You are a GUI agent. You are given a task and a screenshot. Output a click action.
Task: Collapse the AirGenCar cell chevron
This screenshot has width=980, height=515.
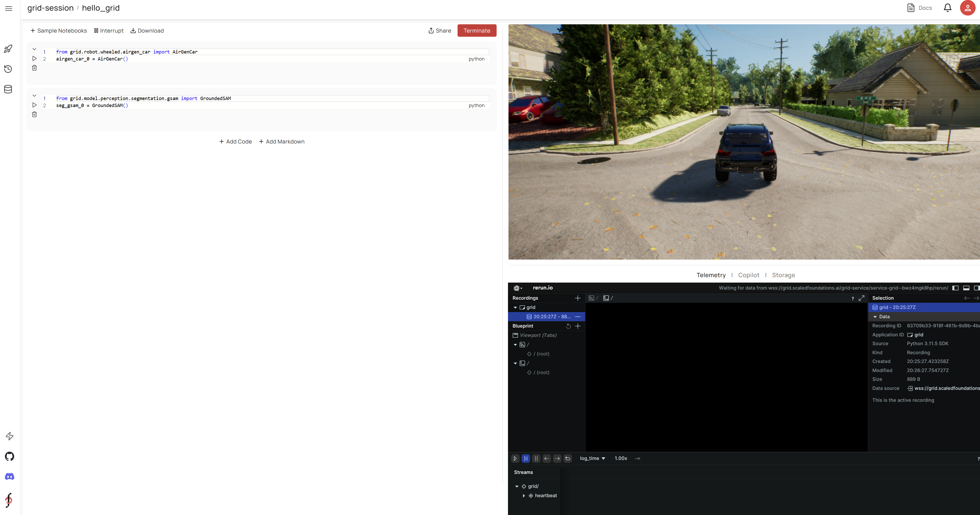coord(34,49)
